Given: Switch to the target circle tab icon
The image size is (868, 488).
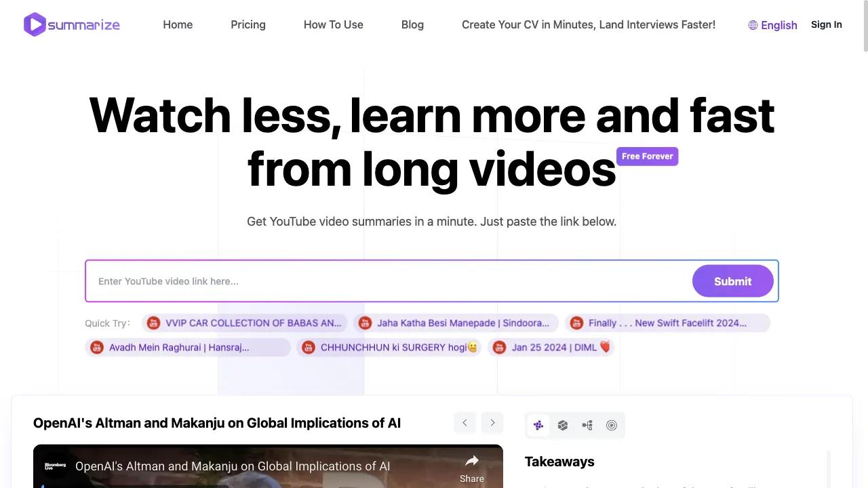Looking at the screenshot, I should pyautogui.click(x=612, y=426).
